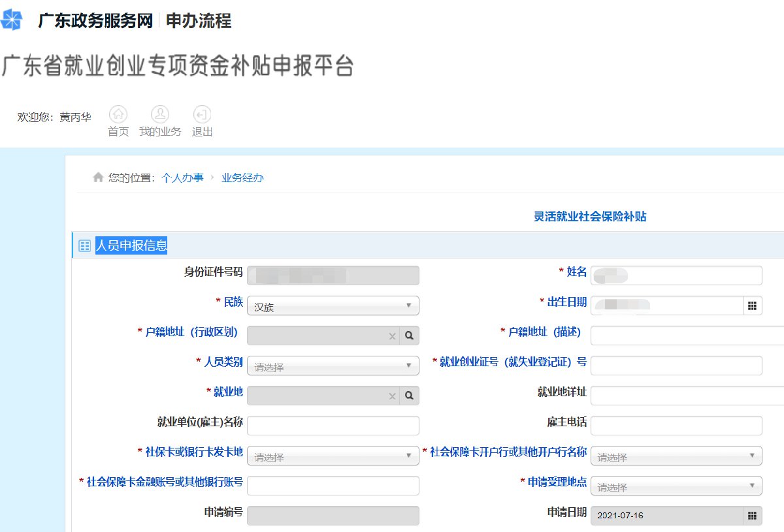Click the 首页 home icon

pos(118,115)
